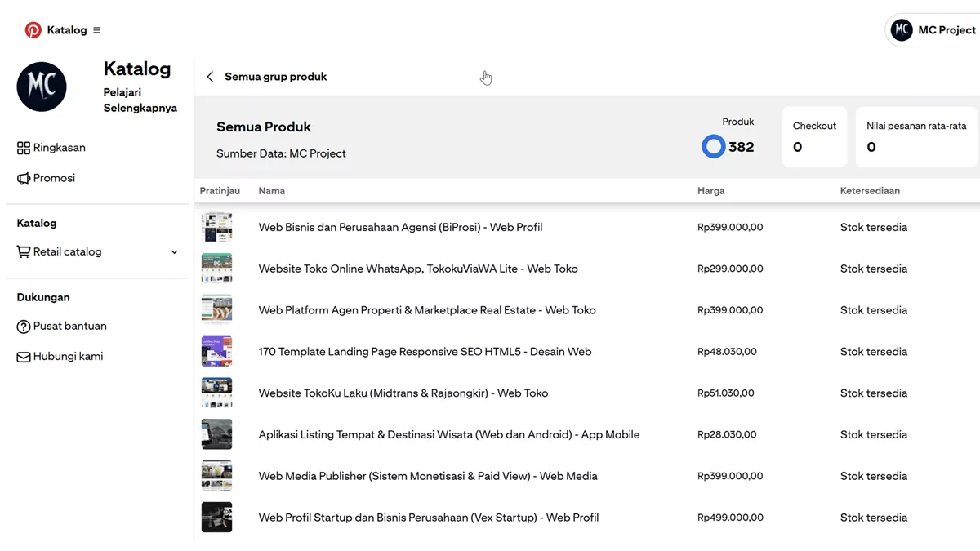Click the Hubungi kami envelope icon
This screenshot has height=551, width=980.
click(x=24, y=357)
